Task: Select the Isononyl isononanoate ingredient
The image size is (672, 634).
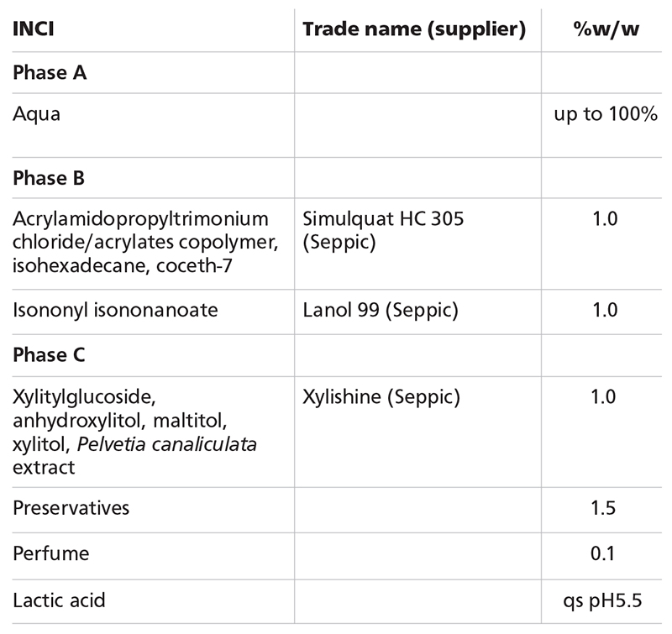Action: coord(115,310)
